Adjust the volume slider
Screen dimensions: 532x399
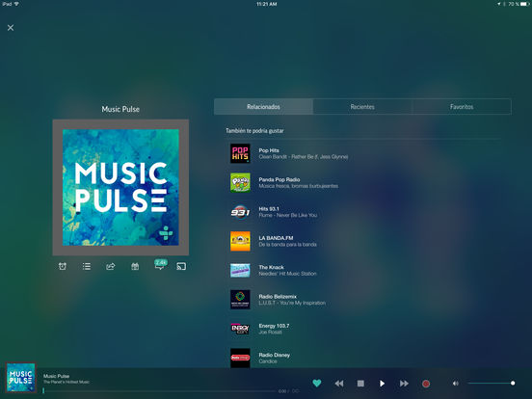pyautogui.click(x=491, y=383)
